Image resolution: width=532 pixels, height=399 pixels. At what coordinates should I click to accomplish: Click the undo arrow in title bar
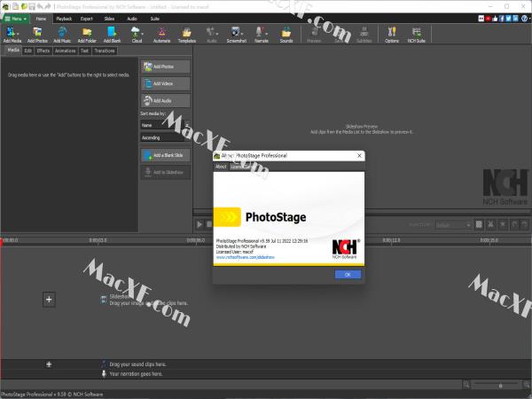click(x=40, y=6)
